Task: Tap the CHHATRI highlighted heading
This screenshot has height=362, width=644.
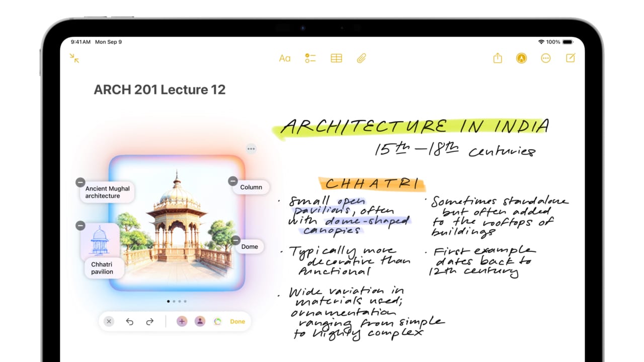Action: [x=372, y=184]
